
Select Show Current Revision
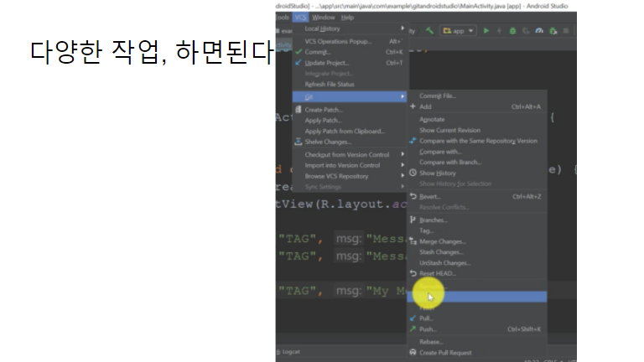pos(477,130)
